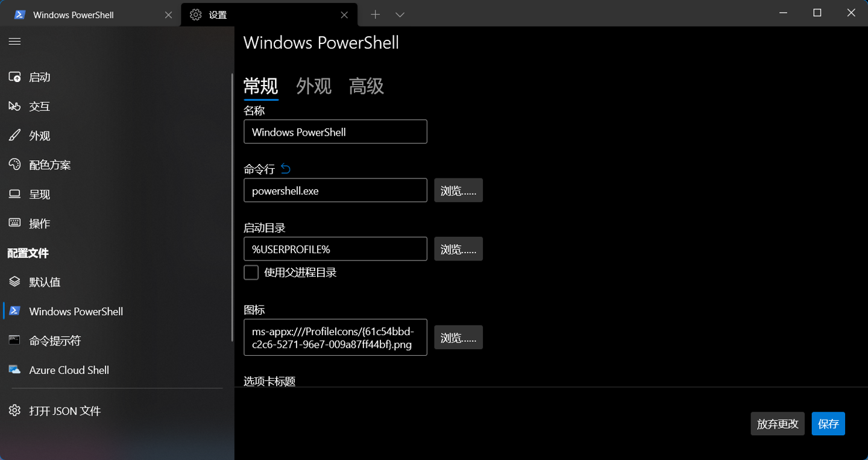
Task: Click the 图标 path input field
Action: [x=335, y=337]
